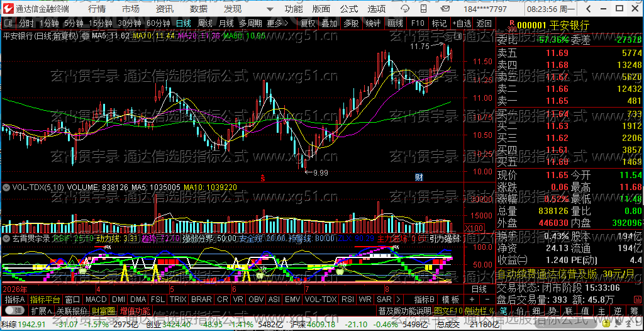644x331 pixels.
Task: Click the 科综 1942.91 index in status bar
Action: (23, 325)
